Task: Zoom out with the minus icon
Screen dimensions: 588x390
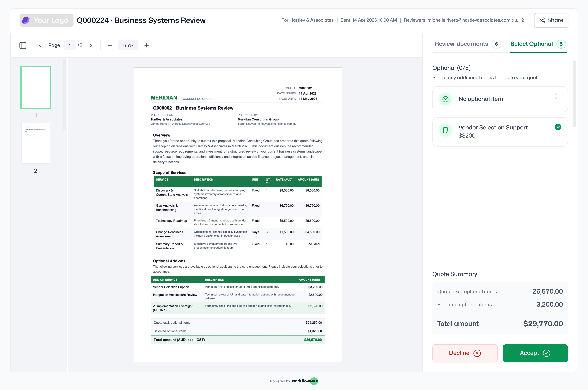Action: [x=110, y=45]
